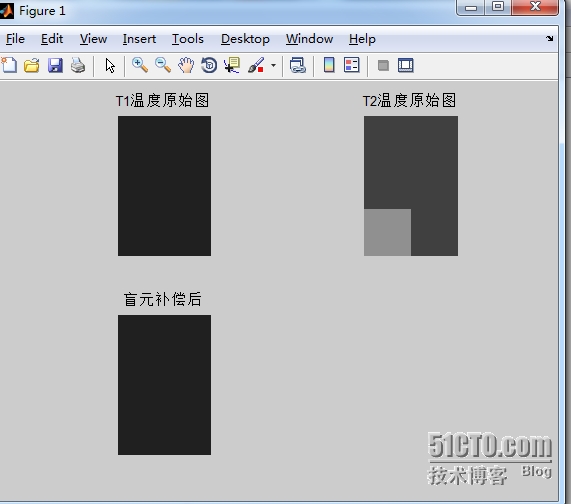Viewport: 571px width, 504px height.
Task: Open the View menu
Action: [x=94, y=39]
